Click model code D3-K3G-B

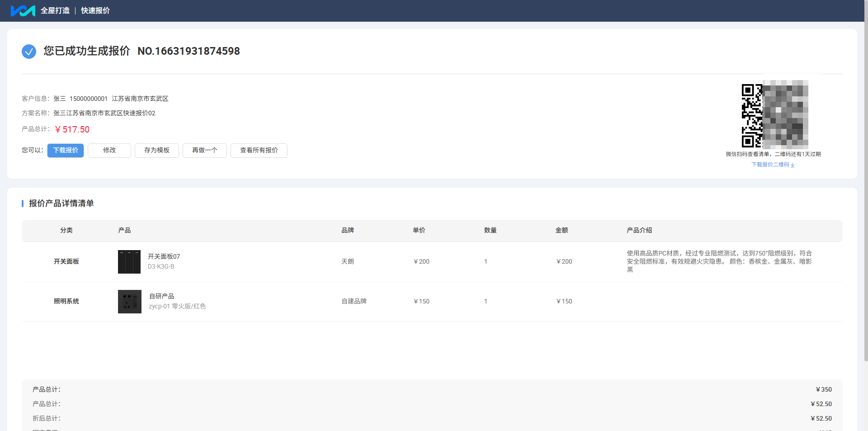[x=161, y=266]
